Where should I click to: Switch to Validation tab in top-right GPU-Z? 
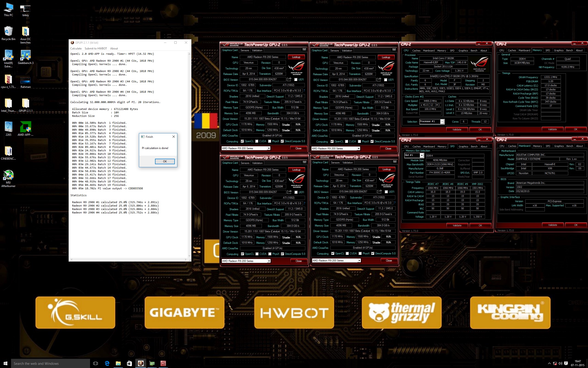pyautogui.click(x=347, y=50)
